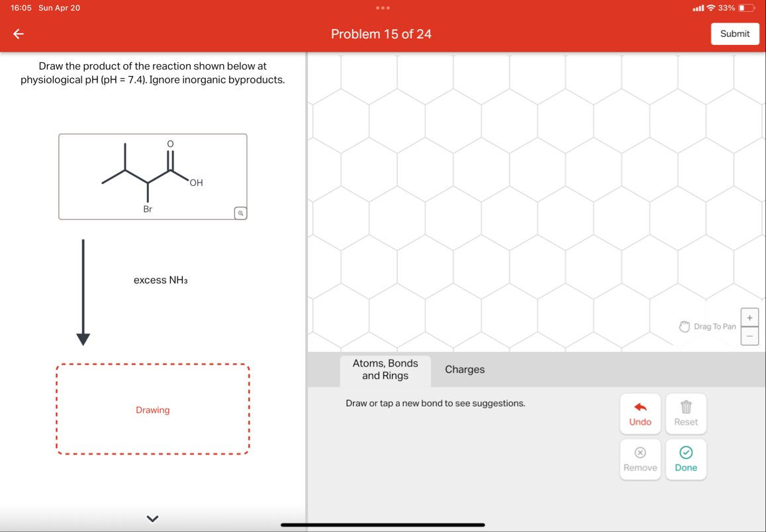Open the magnifier on the reactant structure
766x532 pixels.
[x=240, y=213]
